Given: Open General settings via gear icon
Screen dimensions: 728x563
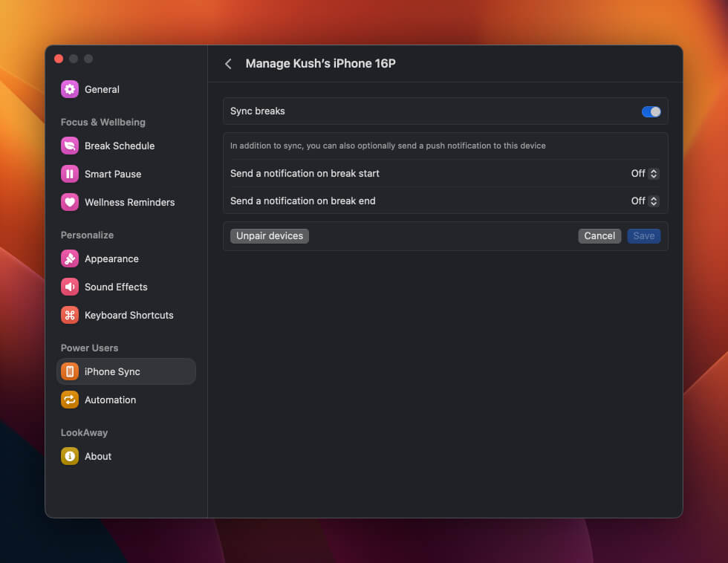Looking at the screenshot, I should coord(69,89).
